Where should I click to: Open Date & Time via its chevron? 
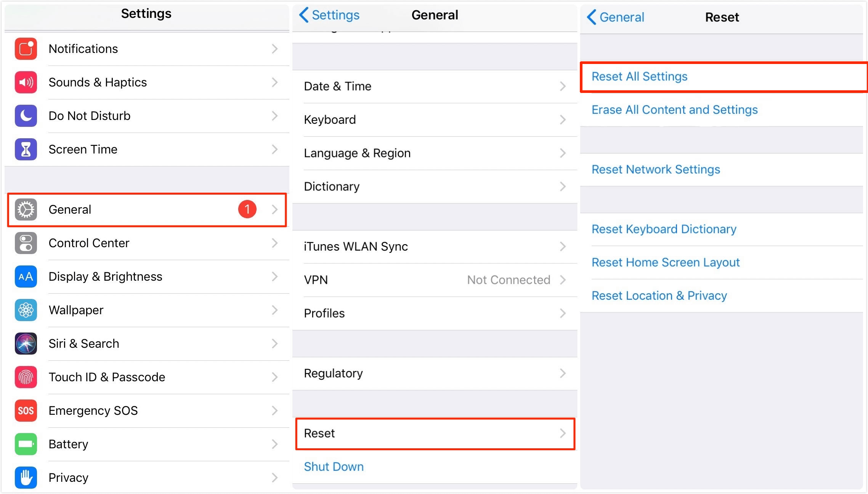(x=563, y=86)
